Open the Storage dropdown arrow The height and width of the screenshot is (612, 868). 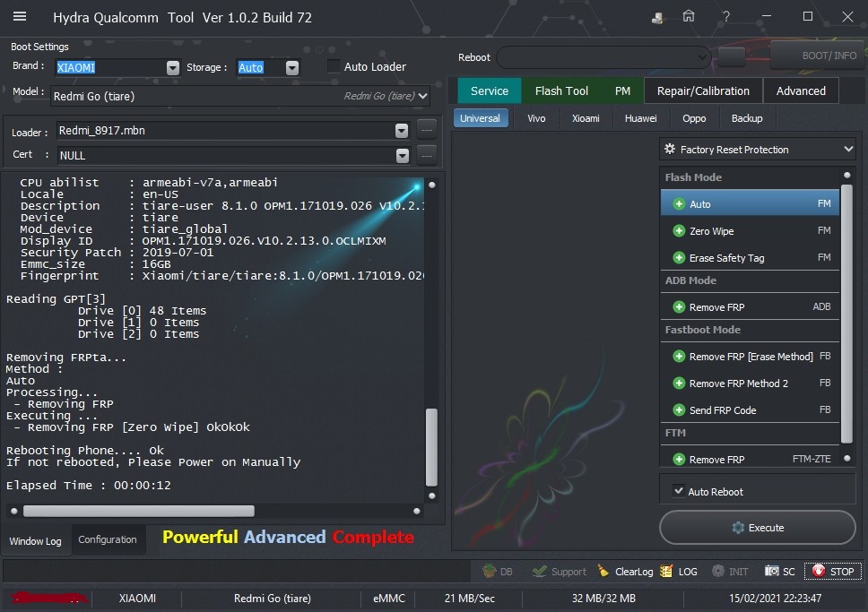pos(292,67)
